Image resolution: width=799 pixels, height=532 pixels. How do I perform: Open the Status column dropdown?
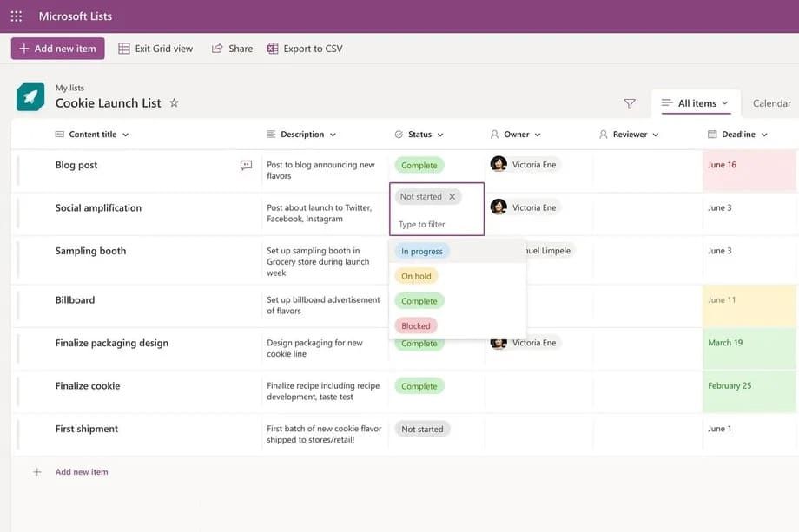tap(441, 134)
